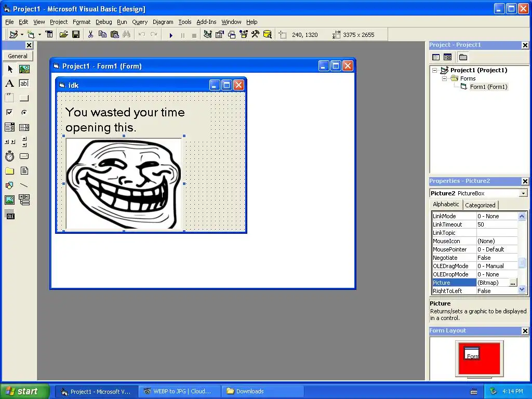Select Form1 (Form1) in the project tree
Screen dimensions: 532x399
pos(488,87)
